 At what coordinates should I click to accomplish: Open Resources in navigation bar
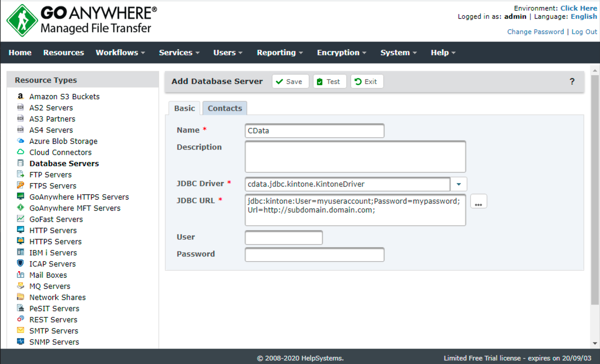63,52
